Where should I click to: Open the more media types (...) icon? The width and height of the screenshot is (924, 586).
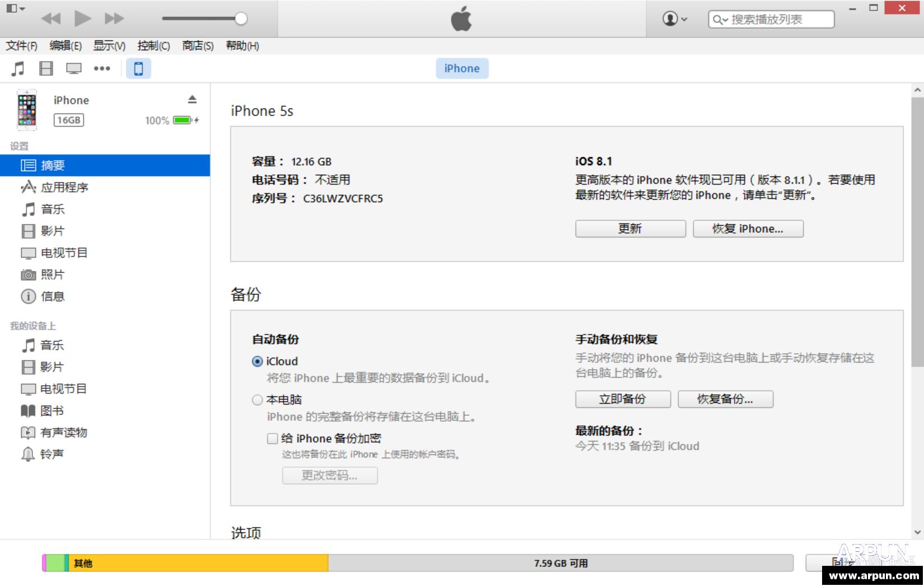(102, 68)
